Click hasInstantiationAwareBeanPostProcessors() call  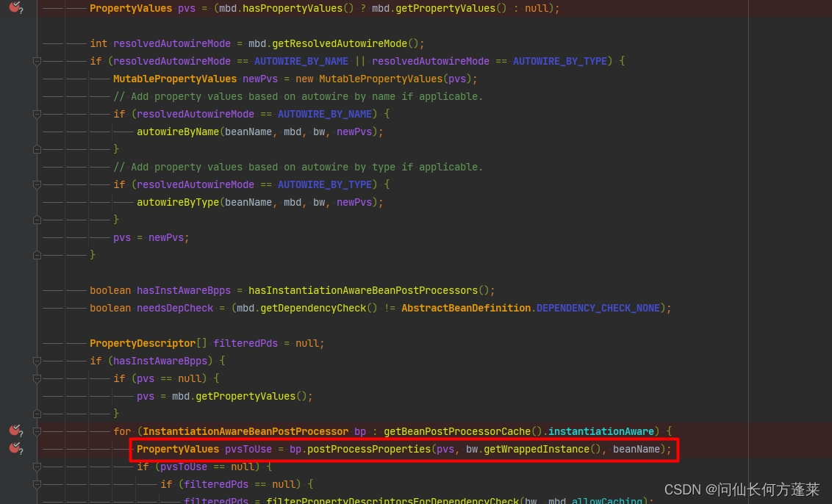pyautogui.click(x=369, y=290)
